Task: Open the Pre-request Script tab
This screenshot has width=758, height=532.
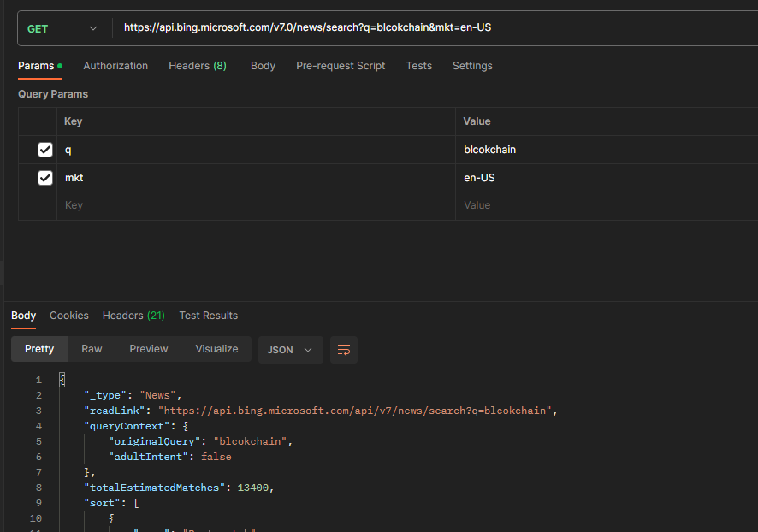Action: [341, 66]
